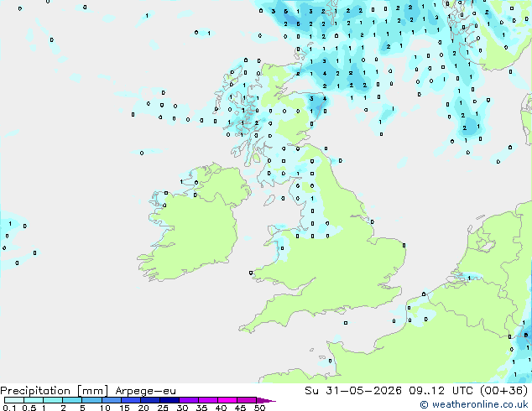Click the '(00+36)' forecast offset text
Viewport: 532px width, 411px height.
[x=504, y=390]
